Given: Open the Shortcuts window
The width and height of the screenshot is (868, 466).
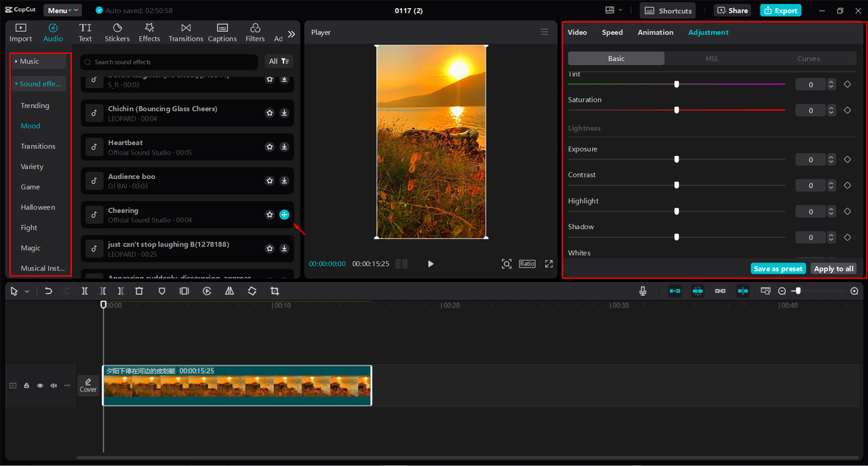Looking at the screenshot, I should coord(668,10).
